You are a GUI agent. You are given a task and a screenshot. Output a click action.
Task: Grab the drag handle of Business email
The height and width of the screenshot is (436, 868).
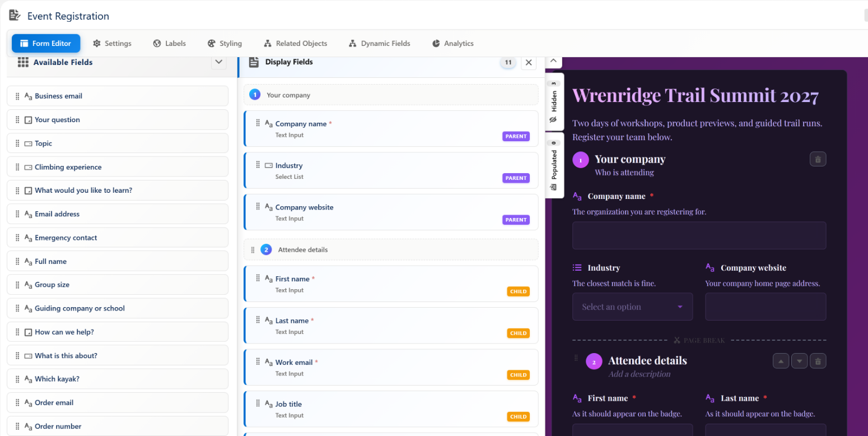pyautogui.click(x=17, y=96)
